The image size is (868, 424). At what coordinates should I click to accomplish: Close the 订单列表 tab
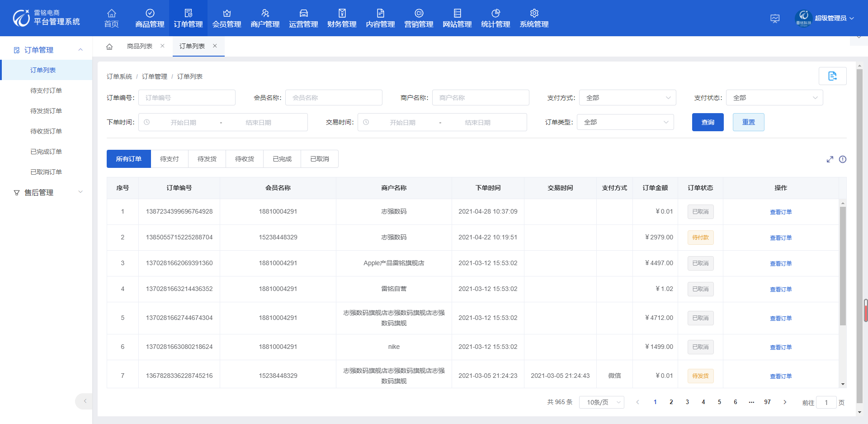tap(215, 46)
